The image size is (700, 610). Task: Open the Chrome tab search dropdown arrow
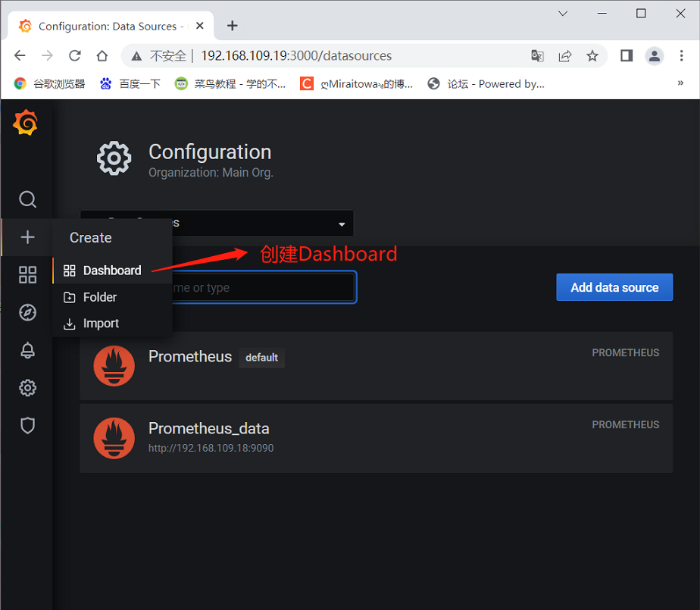tap(563, 14)
